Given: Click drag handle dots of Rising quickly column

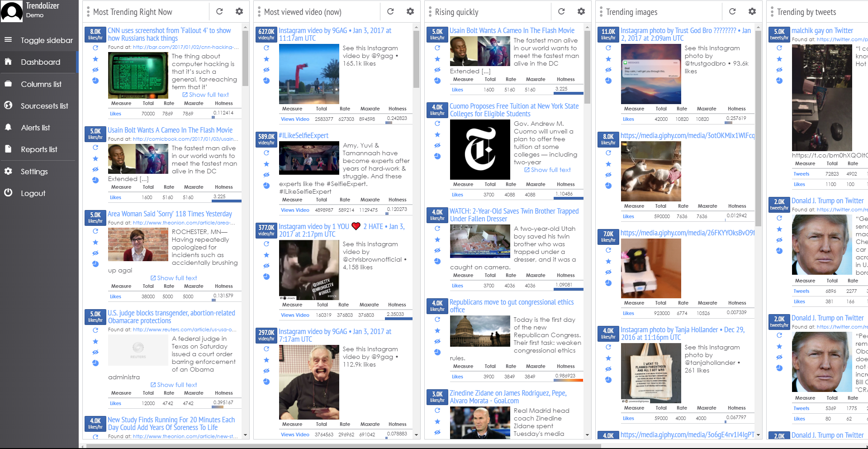Looking at the screenshot, I should coord(430,12).
